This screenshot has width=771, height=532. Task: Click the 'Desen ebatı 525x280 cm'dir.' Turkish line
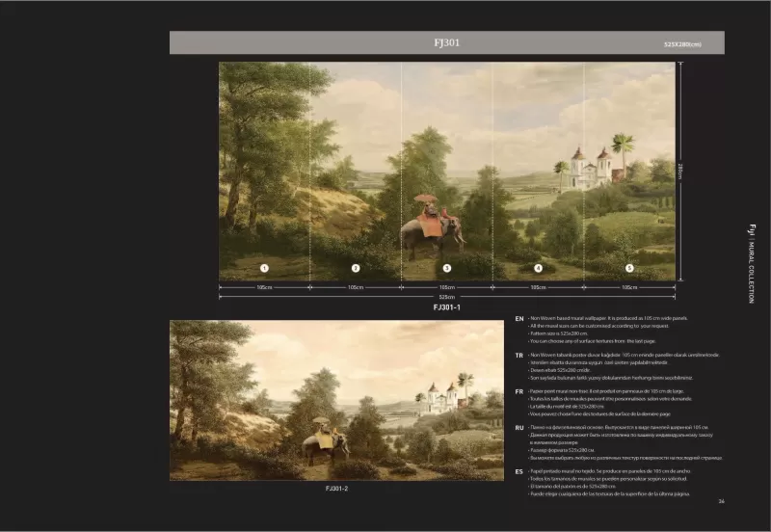point(560,370)
